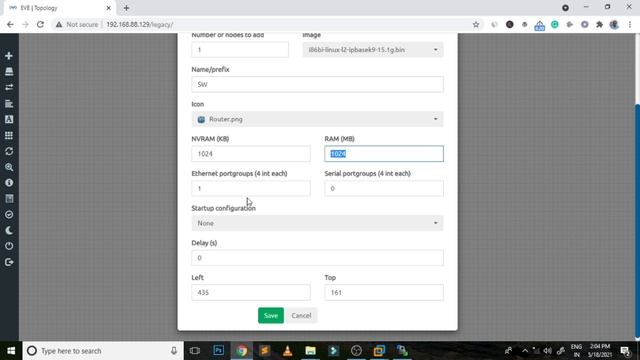
Task: Click the Serial portgroups field
Action: [x=384, y=189]
